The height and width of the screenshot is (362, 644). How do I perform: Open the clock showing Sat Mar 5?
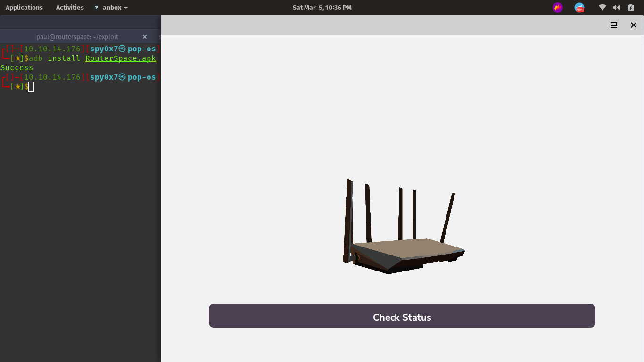pos(322,7)
